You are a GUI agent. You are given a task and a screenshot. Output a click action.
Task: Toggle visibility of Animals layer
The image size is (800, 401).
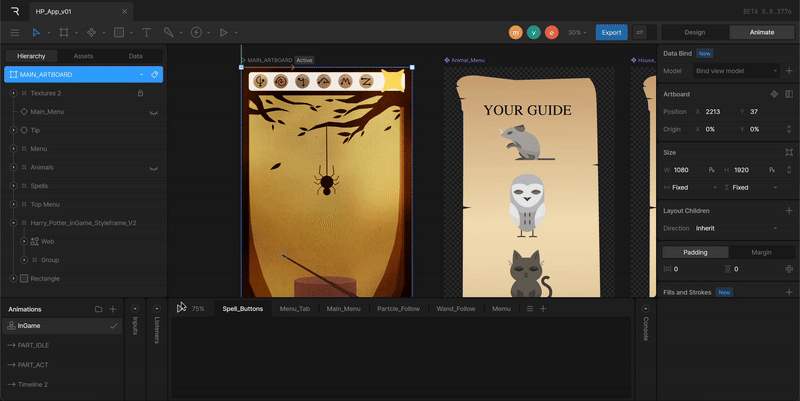pyautogui.click(x=153, y=168)
